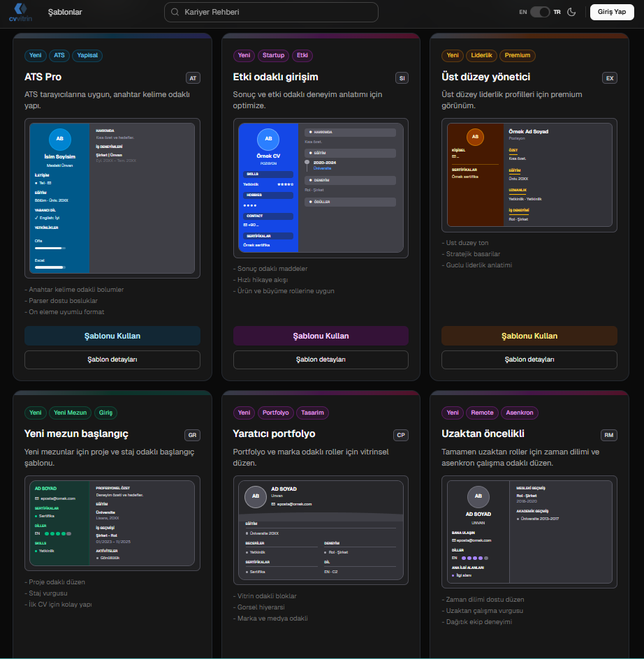Select the Liderlik tag
Viewport: 644px width, 659px height.
coord(482,55)
